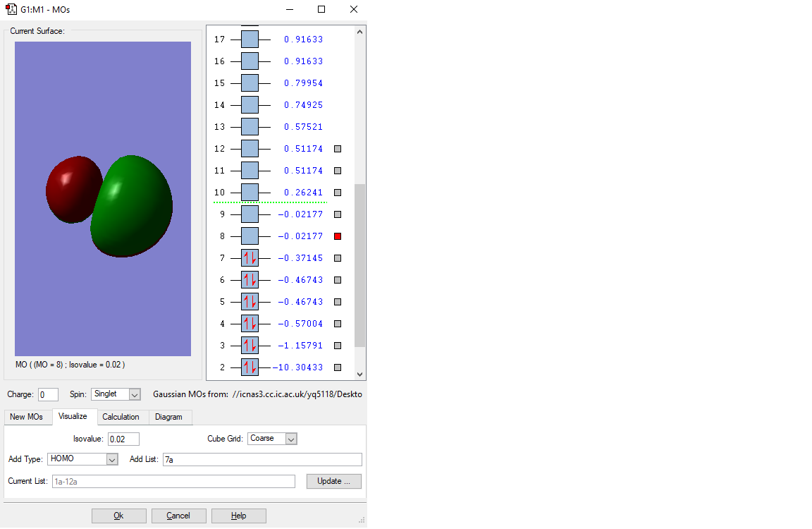Switch to the Visualize tab

pyautogui.click(x=73, y=417)
